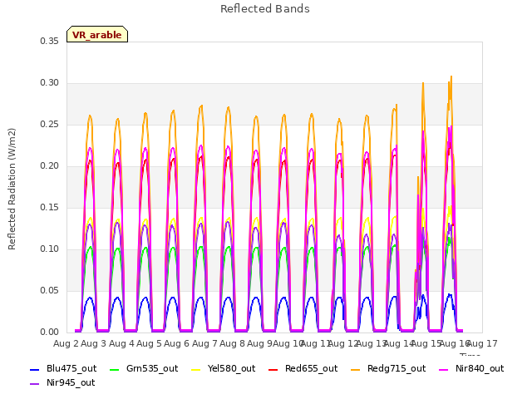The height and width of the screenshot is (399, 532).
Task: Click the Aug 4 x-axis label
Action: (x=121, y=343)
